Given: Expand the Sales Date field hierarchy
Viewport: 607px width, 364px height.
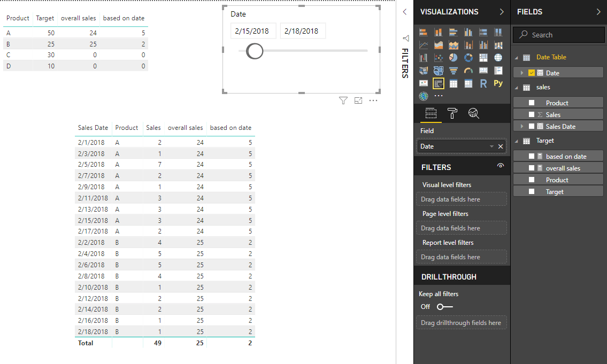Looking at the screenshot, I should 522,126.
